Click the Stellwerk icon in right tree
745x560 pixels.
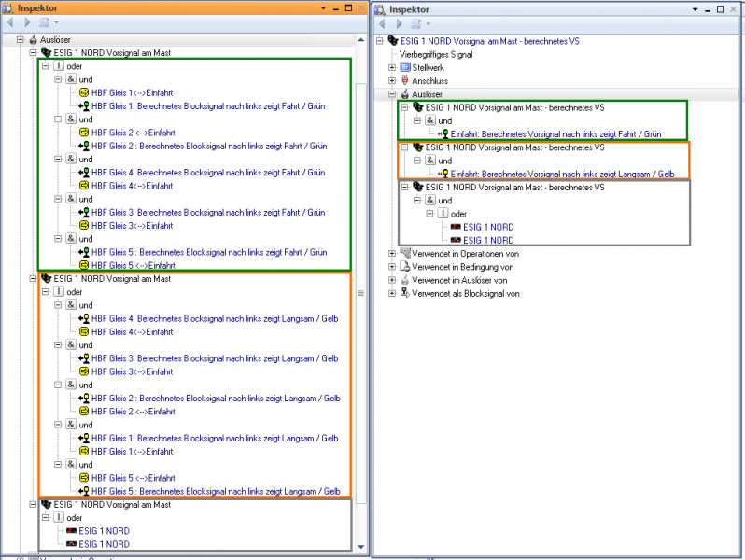[x=405, y=68]
